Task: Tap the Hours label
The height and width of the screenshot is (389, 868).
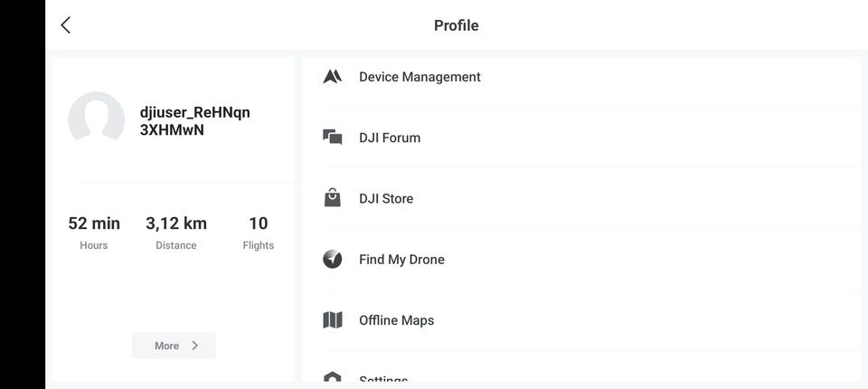Action: [93, 245]
